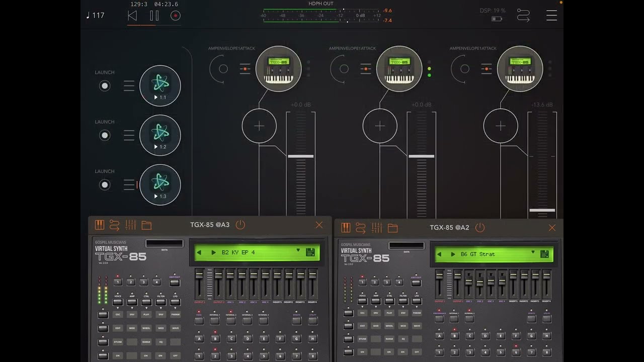This screenshot has height=362, width=644.
Task: Open the third channel's TGX-85 instrument node
Action: pos(520,68)
